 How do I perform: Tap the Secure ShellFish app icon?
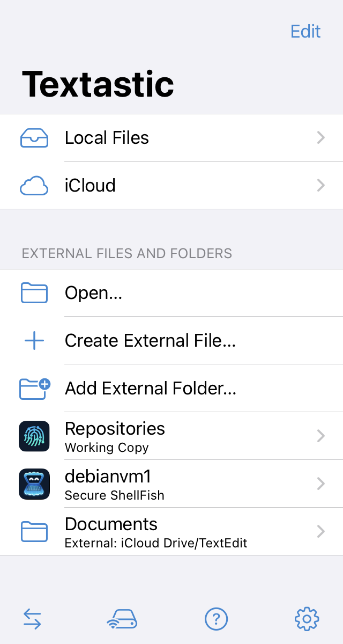pyautogui.click(x=34, y=484)
